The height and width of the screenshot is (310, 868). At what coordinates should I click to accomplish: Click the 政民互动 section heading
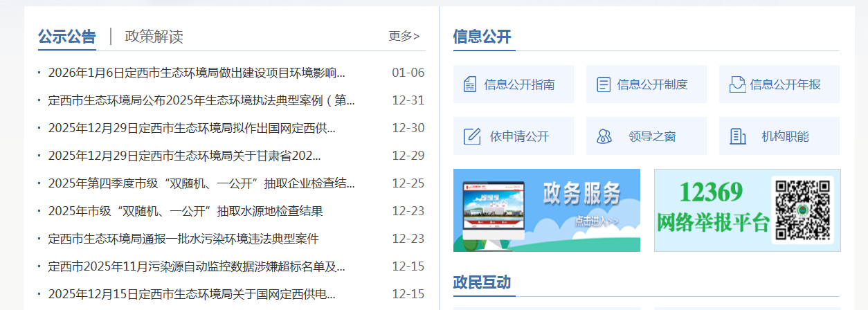tap(482, 282)
